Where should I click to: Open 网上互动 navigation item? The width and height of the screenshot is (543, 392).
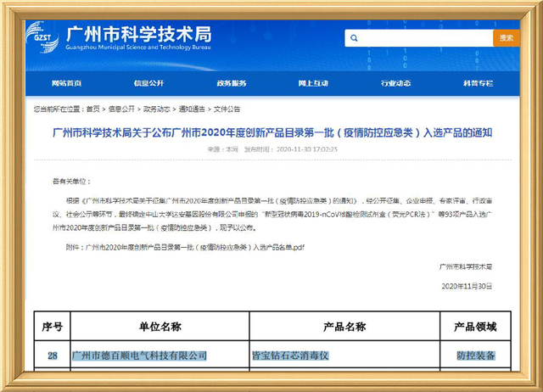click(x=313, y=83)
